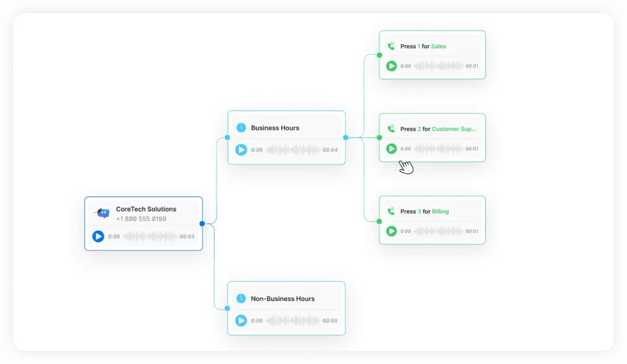Screen dimensions: 627x364
Task: Click the phone keypad icon for Sales
Action: [391, 46]
